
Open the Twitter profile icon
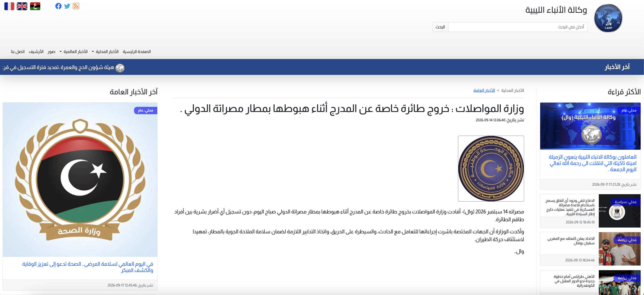click(x=67, y=6)
